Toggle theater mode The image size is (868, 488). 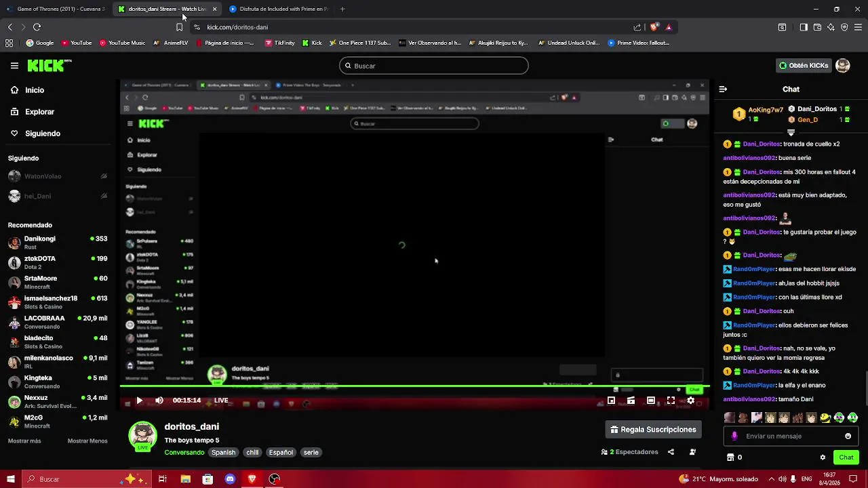pyautogui.click(x=651, y=401)
